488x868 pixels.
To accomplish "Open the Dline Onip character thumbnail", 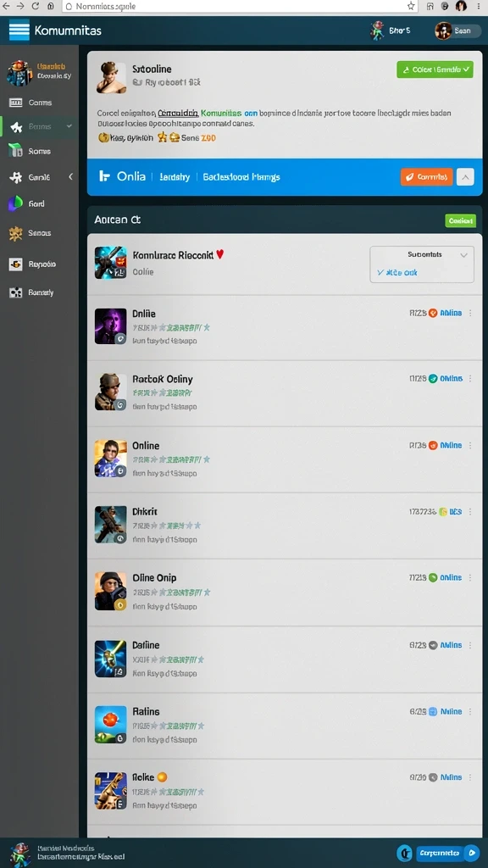I will 111,591.
